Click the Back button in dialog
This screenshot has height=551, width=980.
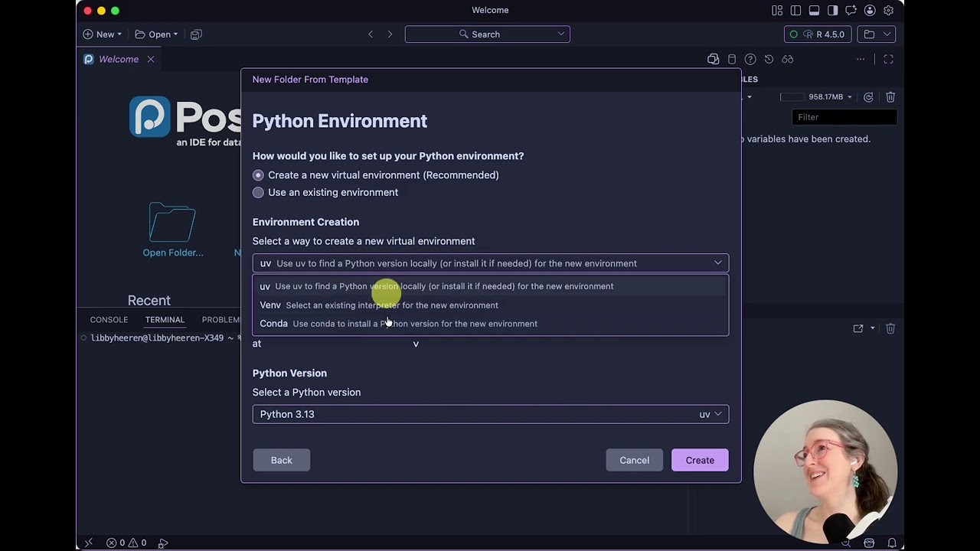[x=281, y=460]
